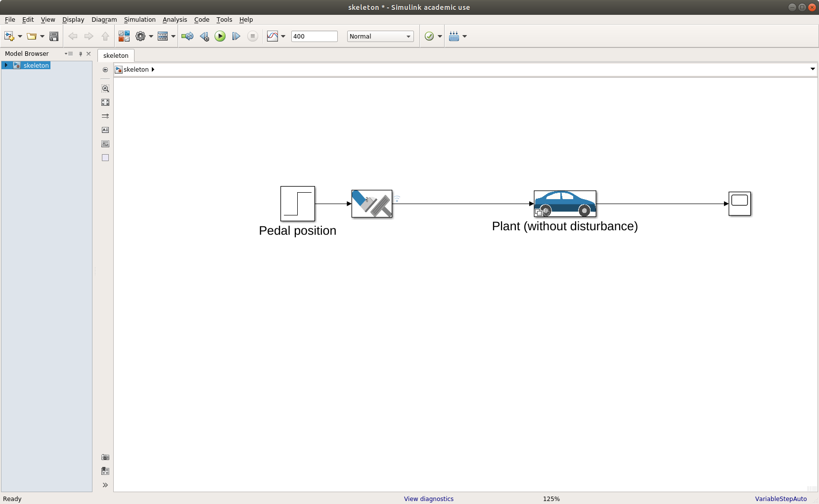The width and height of the screenshot is (819, 504).
Task: Click the Hide/Show Explorer Bar icon
Action: click(105, 70)
